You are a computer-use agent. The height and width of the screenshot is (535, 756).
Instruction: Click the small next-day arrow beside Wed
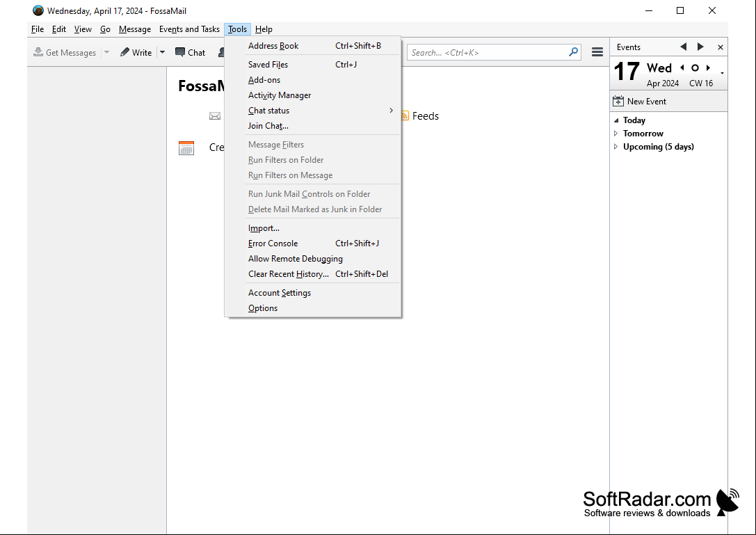pyautogui.click(x=708, y=68)
